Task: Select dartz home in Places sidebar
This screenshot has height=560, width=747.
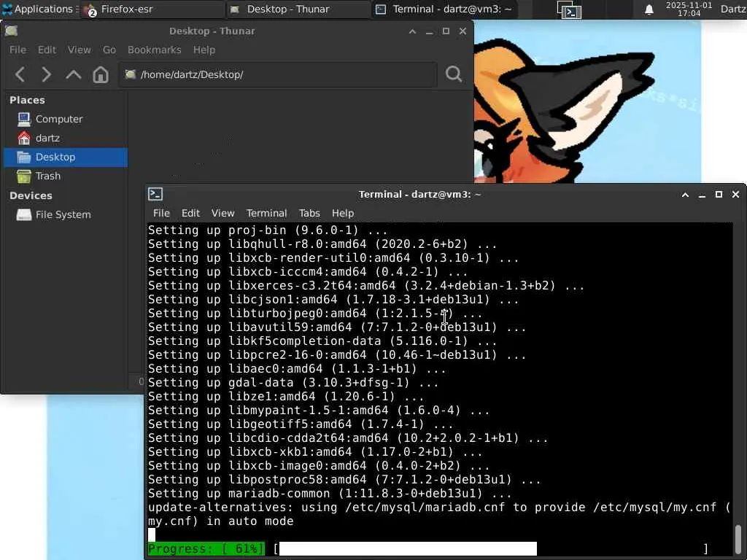Action: pos(65,138)
